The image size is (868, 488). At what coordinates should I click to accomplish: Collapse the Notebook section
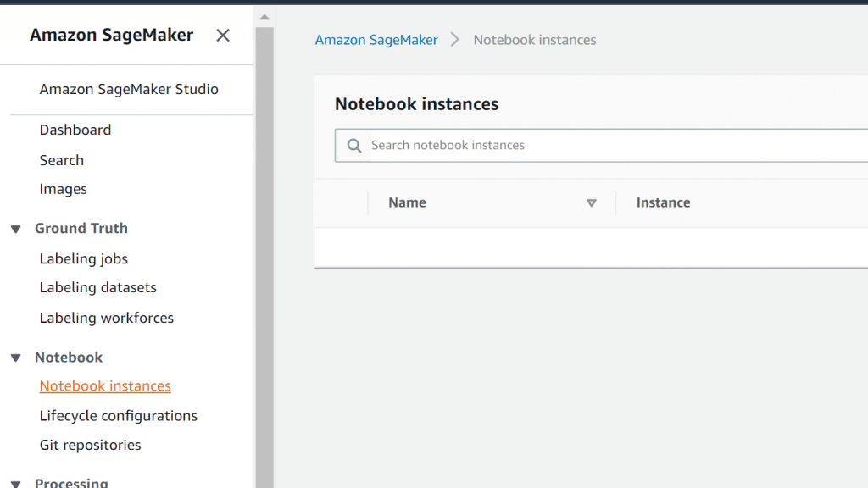15,358
